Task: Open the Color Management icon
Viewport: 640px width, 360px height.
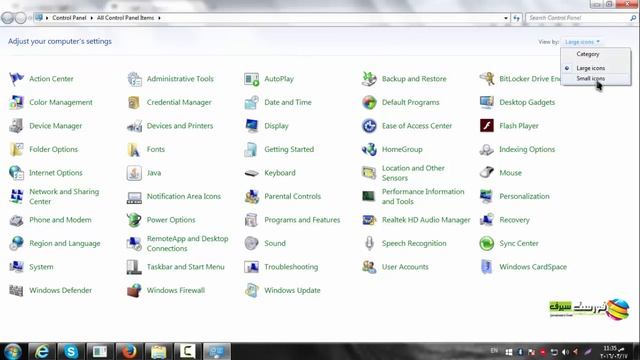Action: point(16,102)
